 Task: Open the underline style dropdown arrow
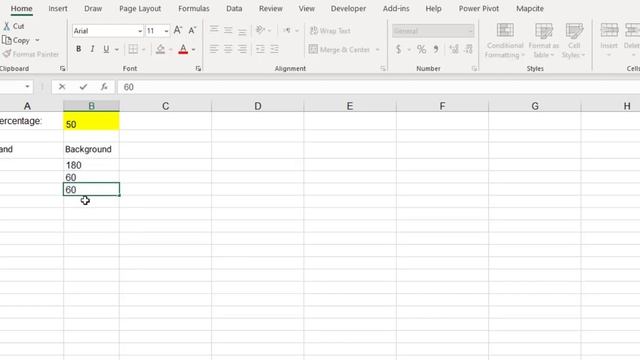(x=117, y=50)
